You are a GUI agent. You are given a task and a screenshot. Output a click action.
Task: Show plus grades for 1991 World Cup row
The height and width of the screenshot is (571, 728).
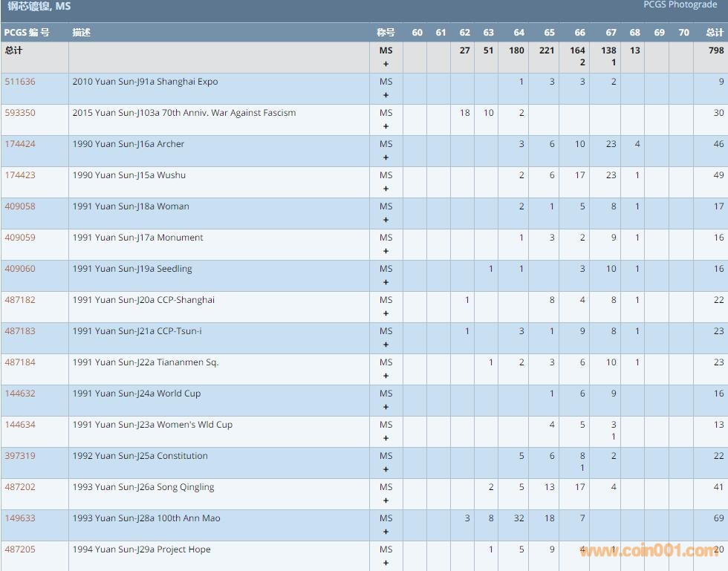point(386,407)
